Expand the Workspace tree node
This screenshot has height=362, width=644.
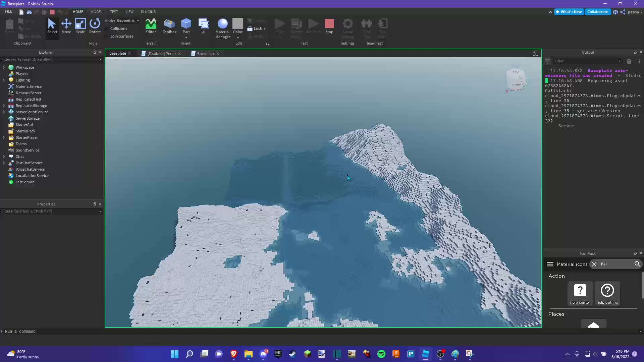click(4, 67)
